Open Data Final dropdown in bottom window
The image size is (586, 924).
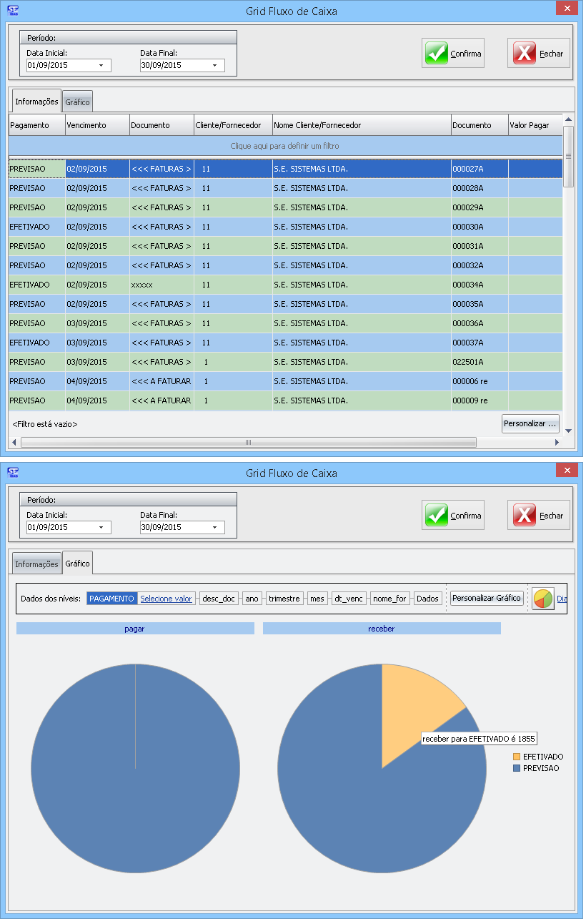point(214,528)
